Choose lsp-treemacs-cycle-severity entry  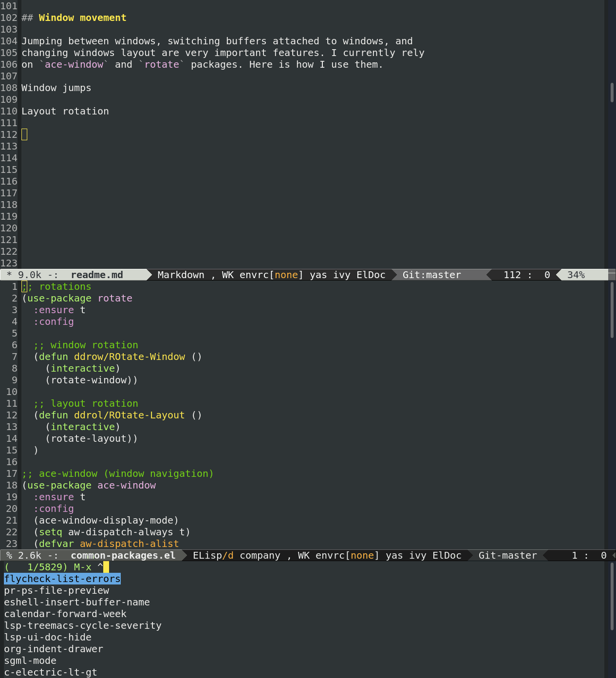(83, 625)
